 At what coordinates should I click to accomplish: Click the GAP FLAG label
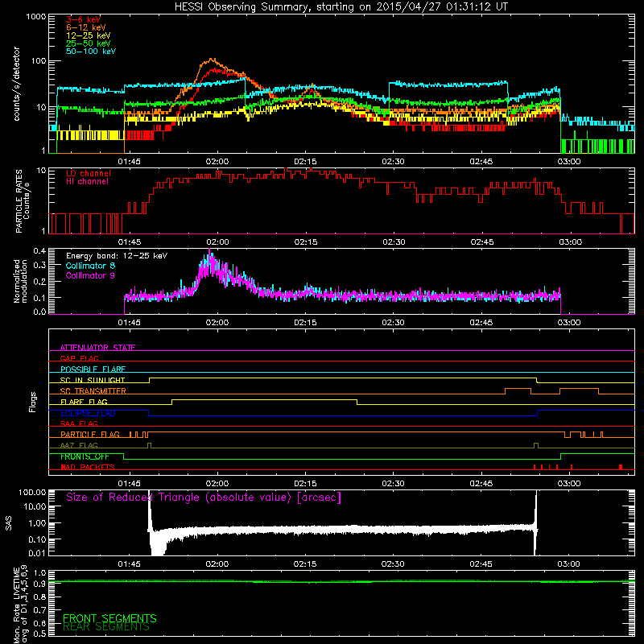79,358
